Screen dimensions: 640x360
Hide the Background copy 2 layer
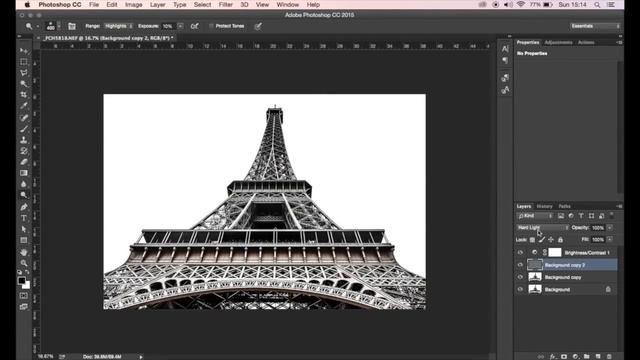pyautogui.click(x=520, y=265)
